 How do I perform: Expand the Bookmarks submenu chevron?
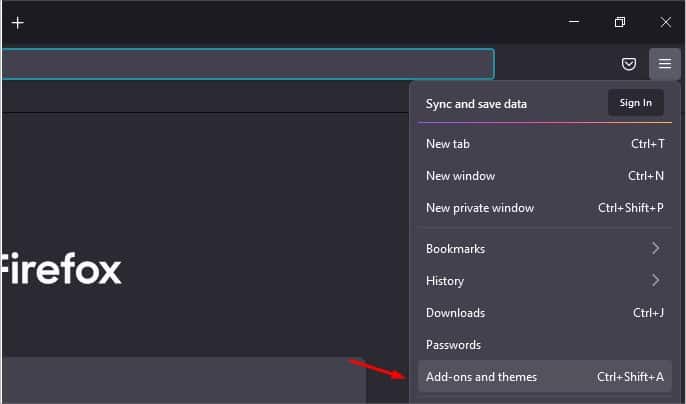[x=655, y=249]
